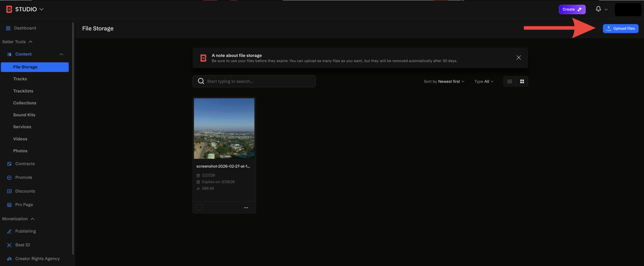Open Beat ID from the sidebar
Image resolution: width=644 pixels, height=266 pixels.
point(23,245)
